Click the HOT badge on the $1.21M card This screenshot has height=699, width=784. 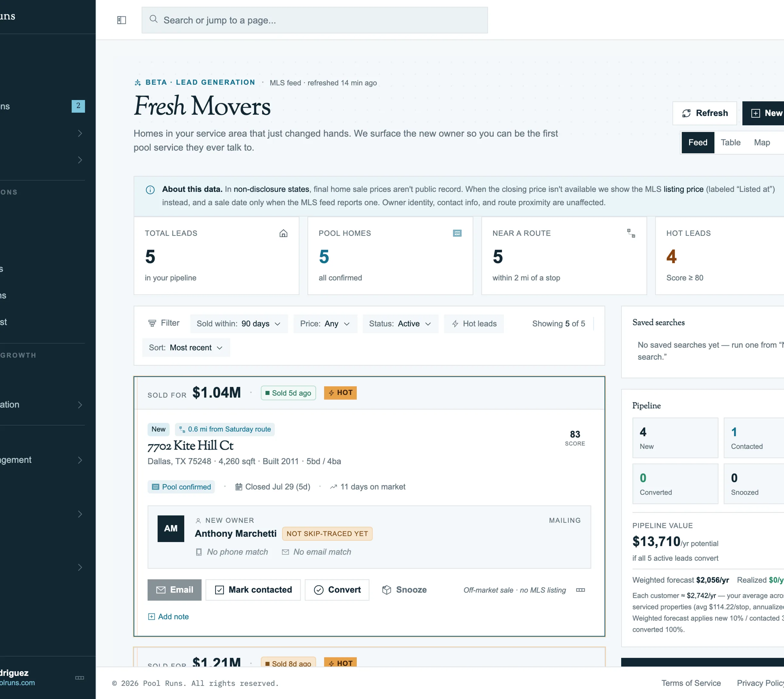[340, 662]
